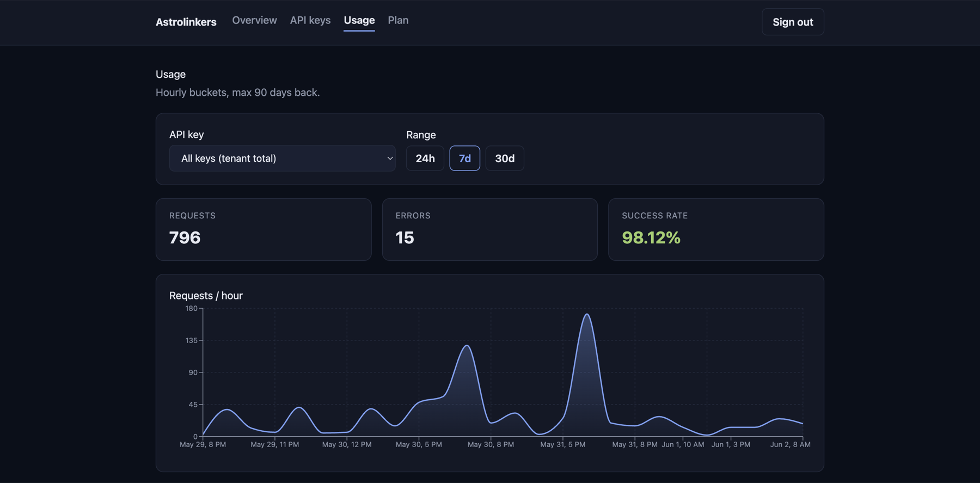
Task: Go to the Overview tab
Action: 254,20
